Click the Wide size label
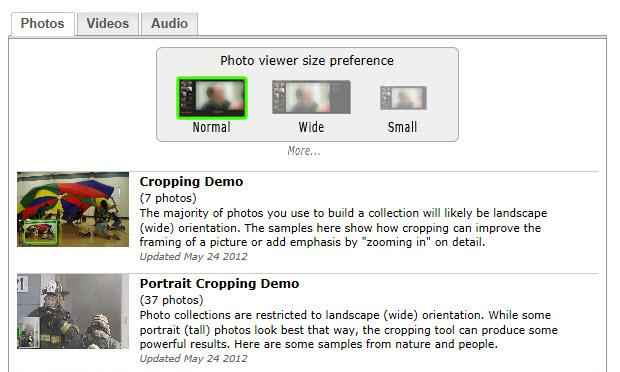 [x=312, y=127]
